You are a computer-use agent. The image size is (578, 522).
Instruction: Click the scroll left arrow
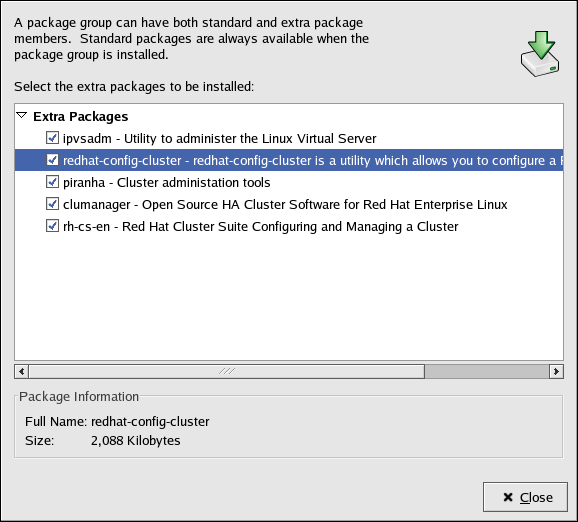click(22, 371)
